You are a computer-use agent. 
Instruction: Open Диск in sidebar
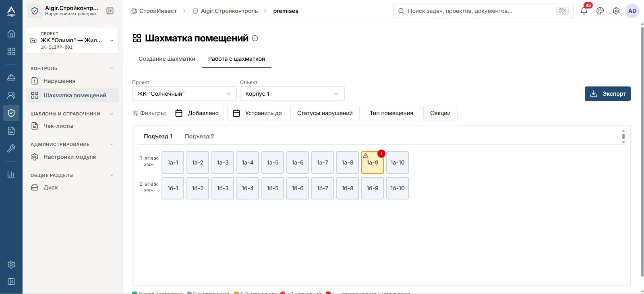point(72,187)
